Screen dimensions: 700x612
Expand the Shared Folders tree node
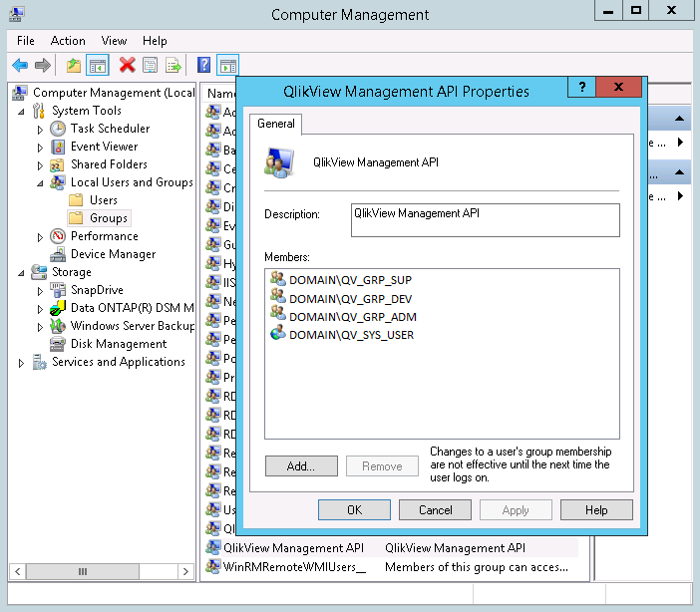(x=40, y=165)
